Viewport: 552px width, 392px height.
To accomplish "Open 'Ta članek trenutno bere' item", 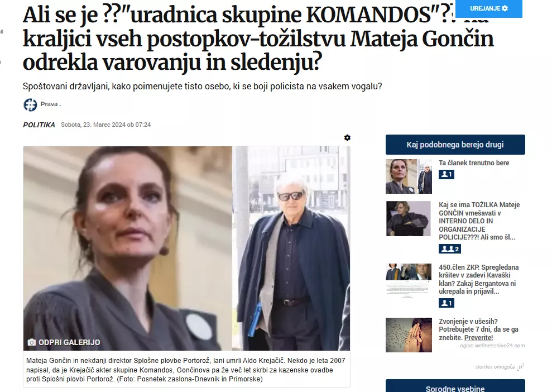I will pos(474,162).
